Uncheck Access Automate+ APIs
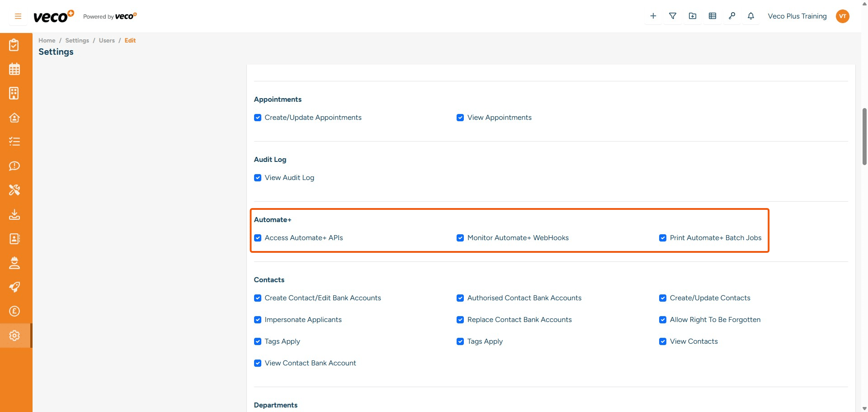The width and height of the screenshot is (868, 412). click(258, 238)
